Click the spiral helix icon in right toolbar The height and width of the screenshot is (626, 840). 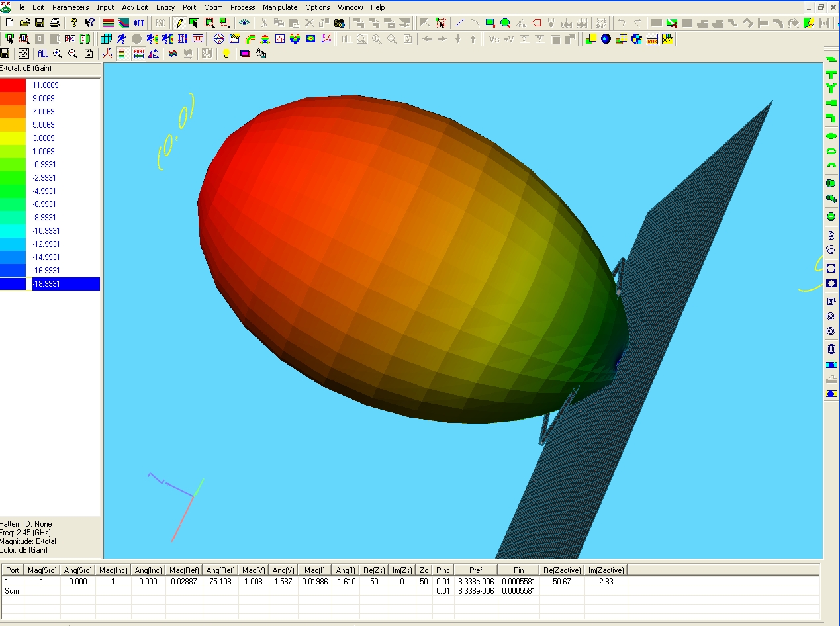point(831,235)
